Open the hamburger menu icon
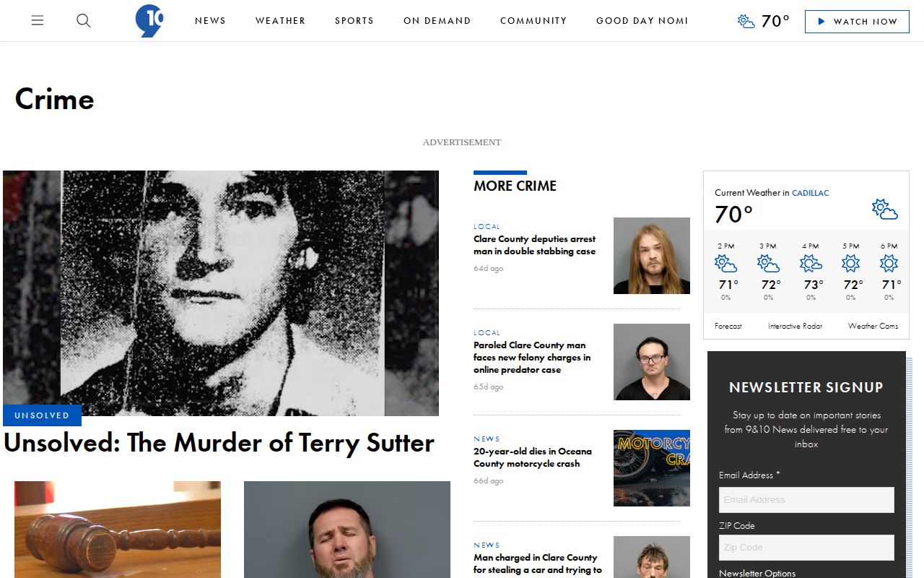 pos(38,21)
